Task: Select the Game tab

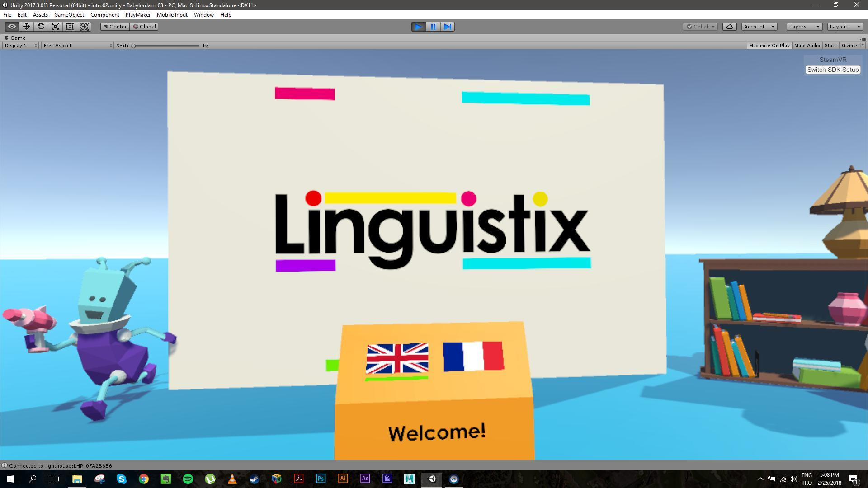Action: [x=15, y=38]
